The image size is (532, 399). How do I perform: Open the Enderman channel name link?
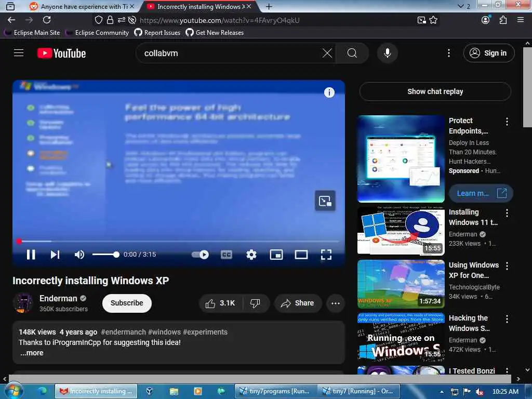coord(58,299)
